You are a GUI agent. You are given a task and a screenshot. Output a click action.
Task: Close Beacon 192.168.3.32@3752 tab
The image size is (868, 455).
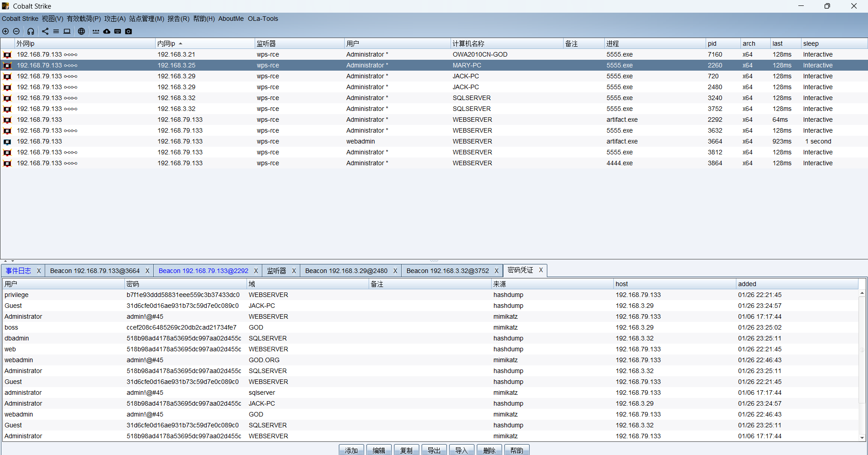pyautogui.click(x=497, y=271)
